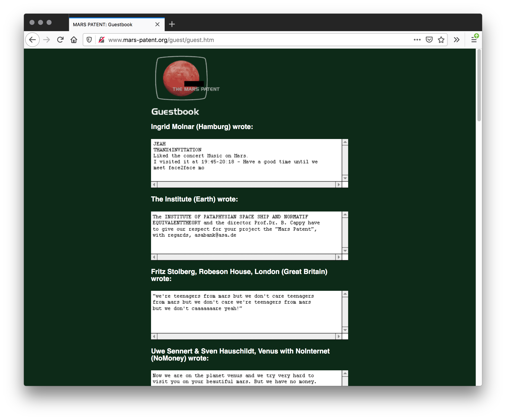Click the page's vertical scrollbar thumb

(479, 85)
